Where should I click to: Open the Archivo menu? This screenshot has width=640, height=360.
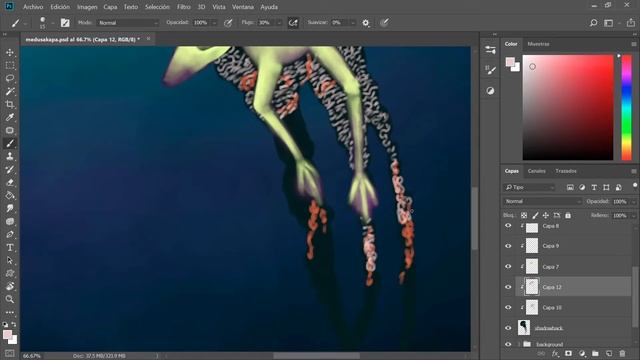tap(33, 7)
